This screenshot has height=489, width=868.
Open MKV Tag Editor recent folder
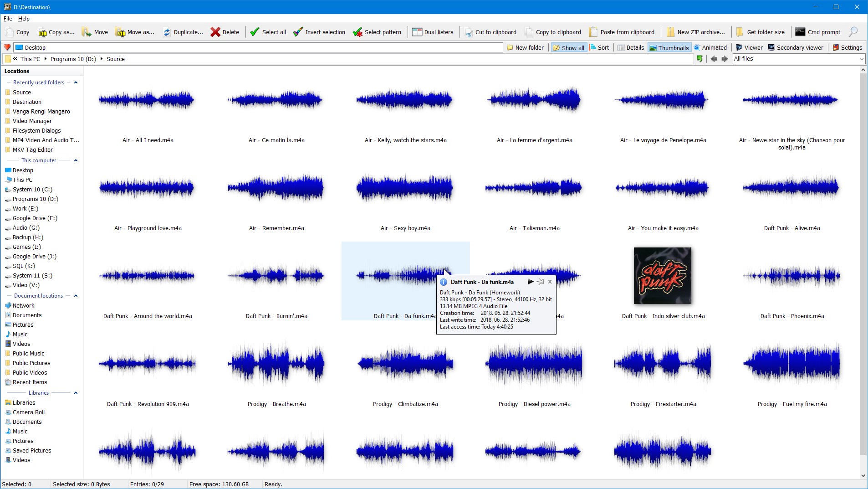click(32, 149)
